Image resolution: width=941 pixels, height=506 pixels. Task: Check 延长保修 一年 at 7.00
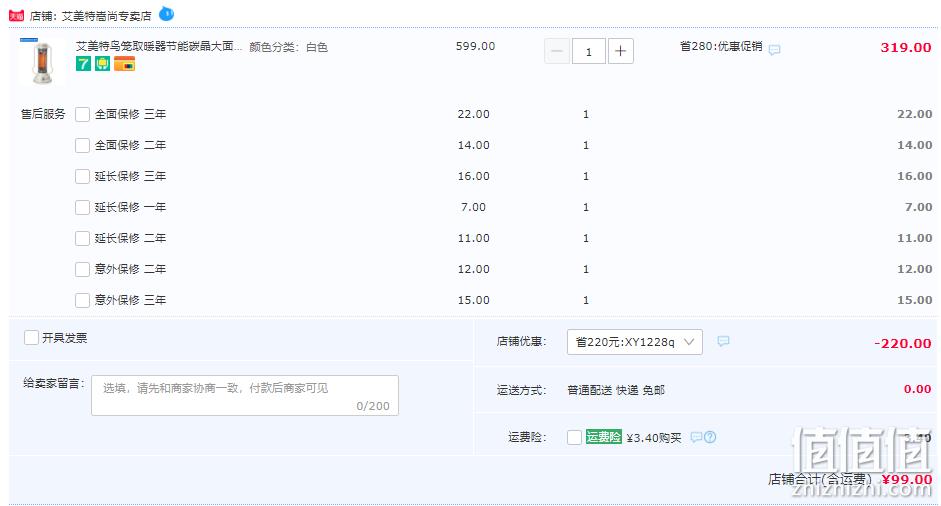click(82, 208)
